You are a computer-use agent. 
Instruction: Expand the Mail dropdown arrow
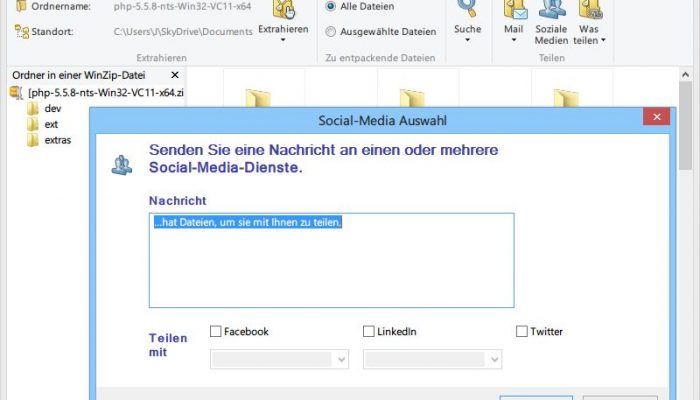pos(514,40)
